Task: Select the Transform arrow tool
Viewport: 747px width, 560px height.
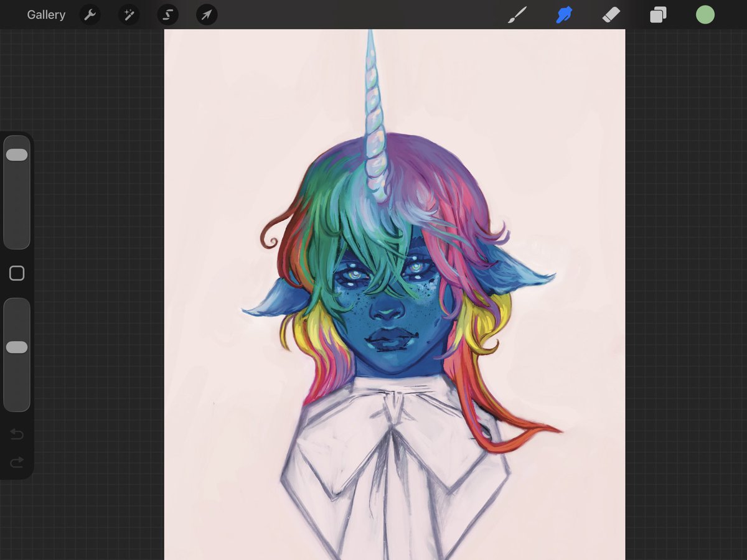Action: 207,15
